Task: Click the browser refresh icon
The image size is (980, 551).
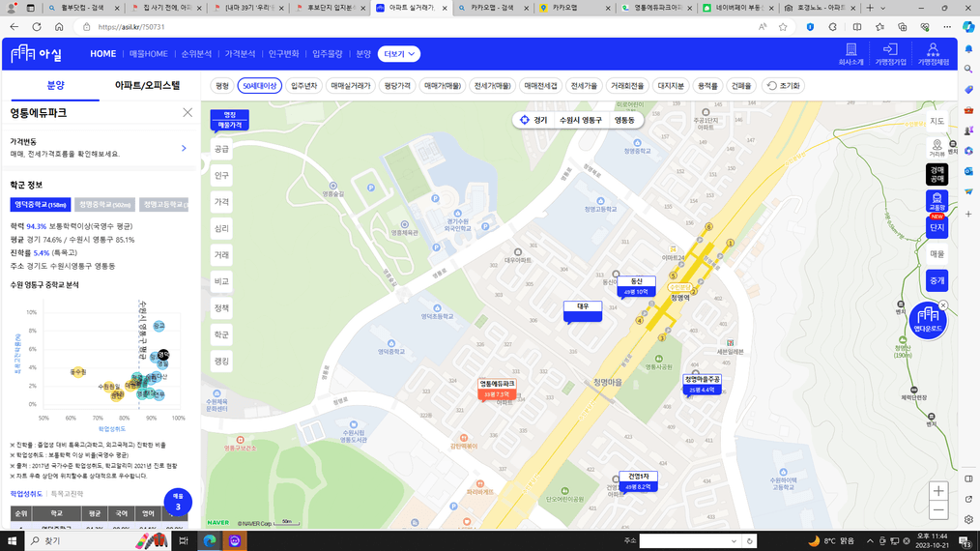Action: [37, 27]
